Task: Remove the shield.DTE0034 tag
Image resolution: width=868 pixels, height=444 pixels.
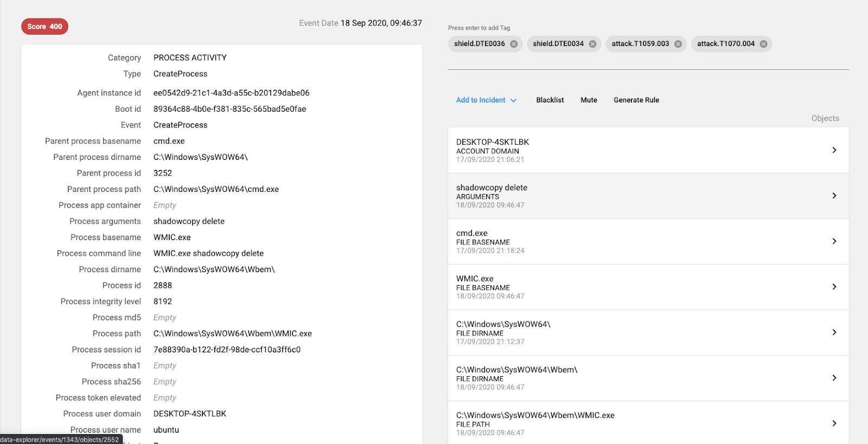Action: coord(592,44)
